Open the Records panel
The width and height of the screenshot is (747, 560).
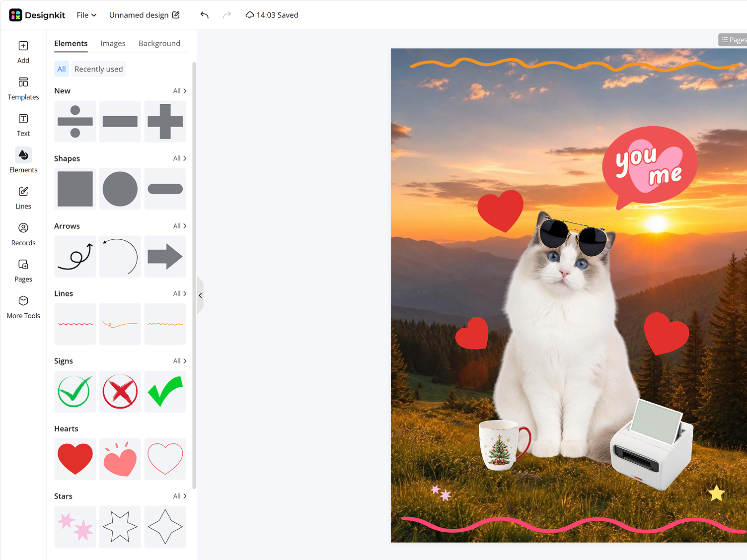tap(23, 234)
